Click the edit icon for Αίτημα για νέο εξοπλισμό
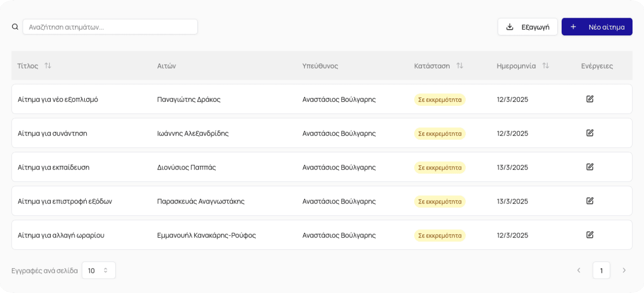The height and width of the screenshot is (293, 644). click(590, 99)
